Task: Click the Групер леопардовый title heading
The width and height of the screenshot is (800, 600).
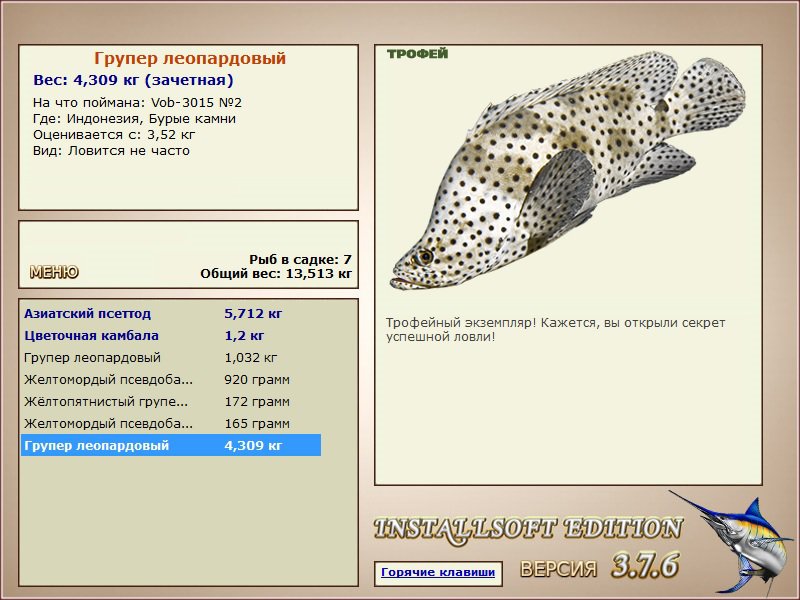Action: 190,58
